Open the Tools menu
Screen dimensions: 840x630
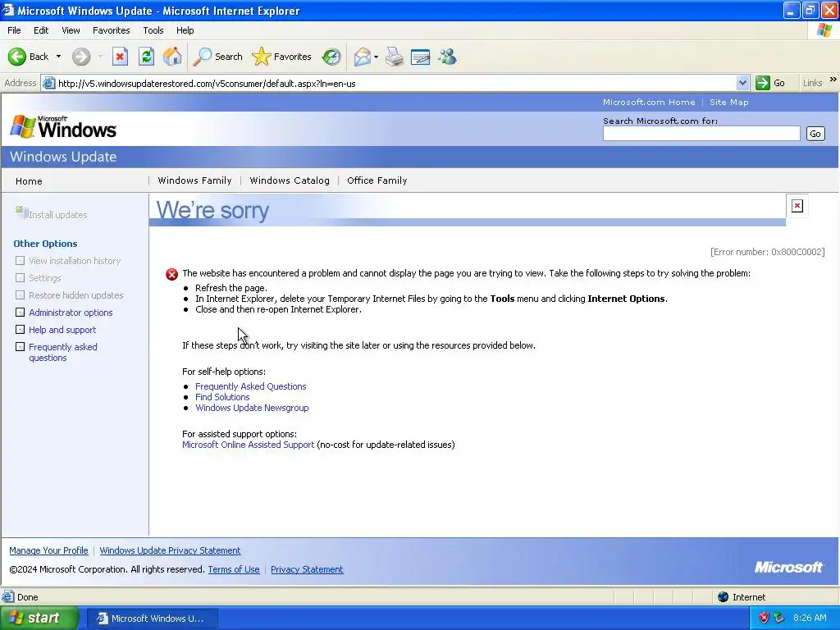[x=153, y=30]
